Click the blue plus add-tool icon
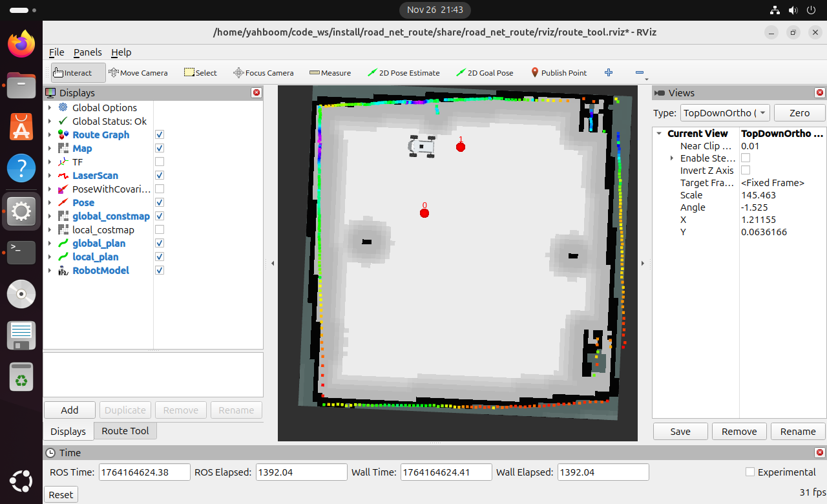 tap(608, 72)
